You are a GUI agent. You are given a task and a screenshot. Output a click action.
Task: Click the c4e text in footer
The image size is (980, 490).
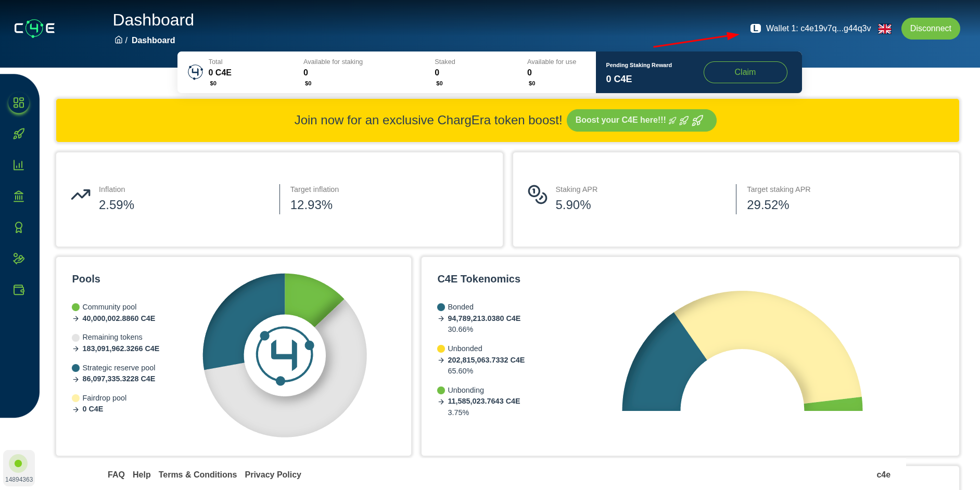[x=883, y=474]
